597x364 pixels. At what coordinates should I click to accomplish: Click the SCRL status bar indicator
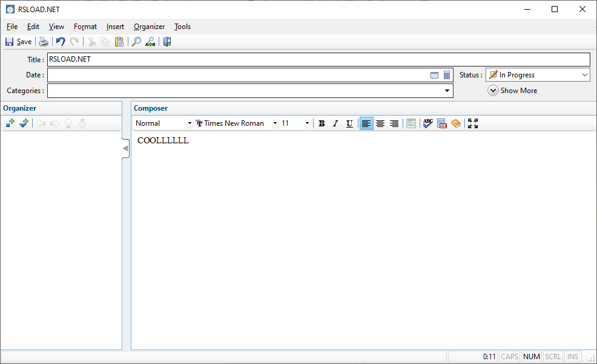click(x=553, y=356)
